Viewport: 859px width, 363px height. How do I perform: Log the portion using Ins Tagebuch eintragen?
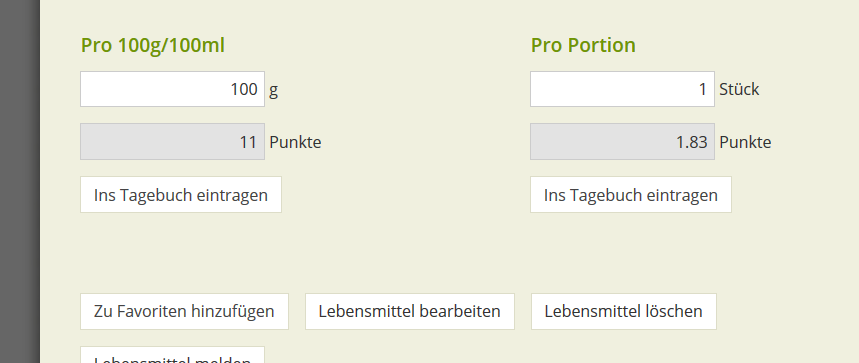pyautogui.click(x=631, y=195)
